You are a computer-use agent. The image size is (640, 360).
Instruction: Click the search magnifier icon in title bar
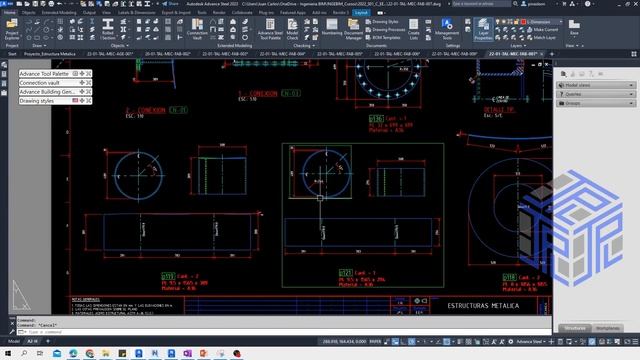pyautogui.click(x=516, y=4)
